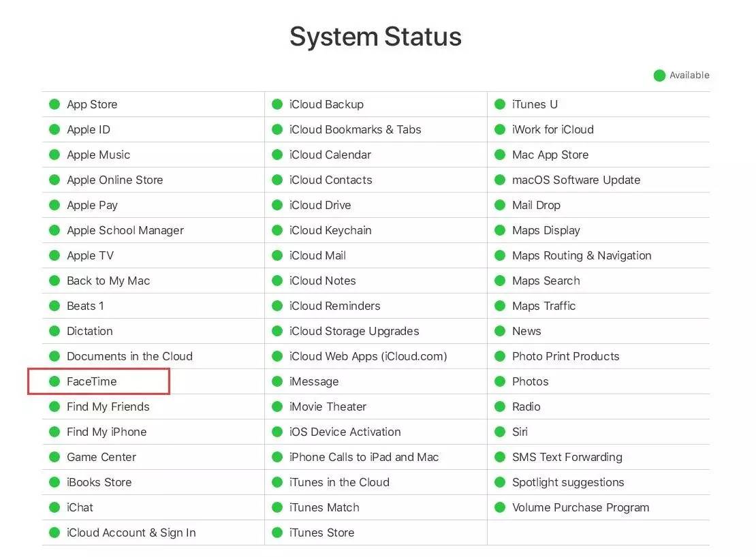Click the status indicator next to iCloud Mail
The height and width of the screenshot is (557, 756).
[x=277, y=255]
